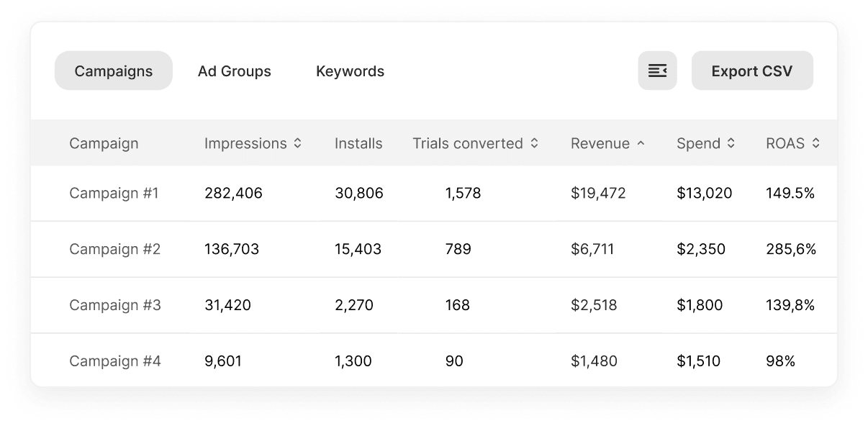Sort the table by Impressions column
This screenshot has height=426, width=868.
pos(248,143)
